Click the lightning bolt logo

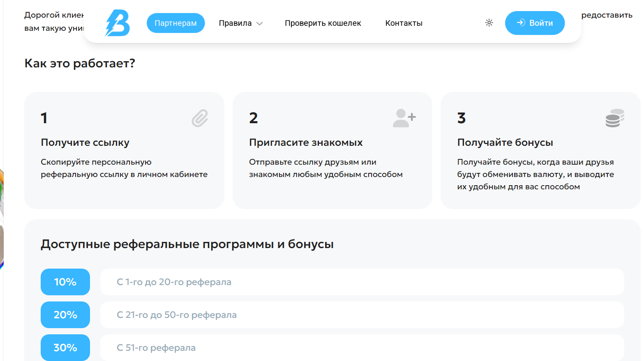(118, 23)
